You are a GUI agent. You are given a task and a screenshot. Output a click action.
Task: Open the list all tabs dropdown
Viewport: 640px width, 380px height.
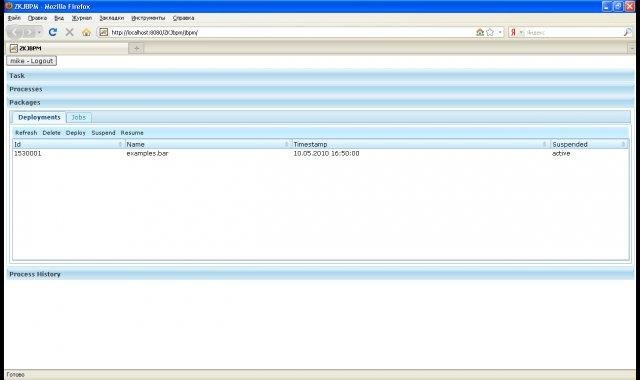coord(631,49)
